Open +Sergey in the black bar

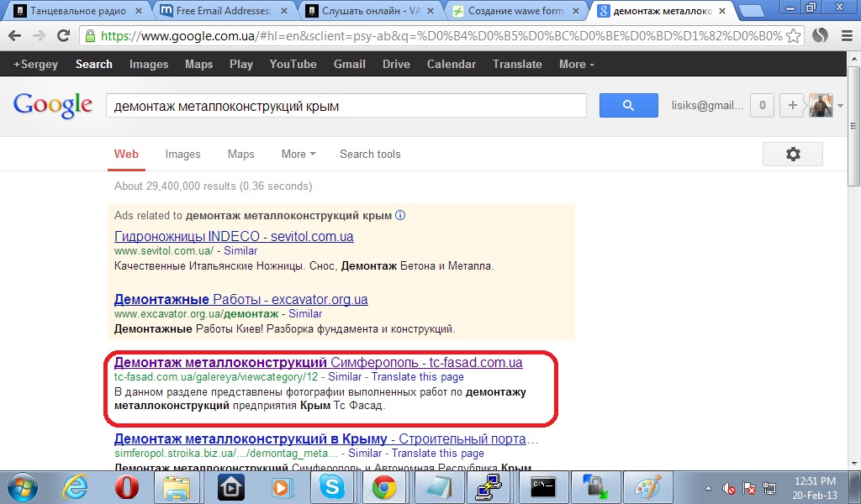pyautogui.click(x=35, y=64)
